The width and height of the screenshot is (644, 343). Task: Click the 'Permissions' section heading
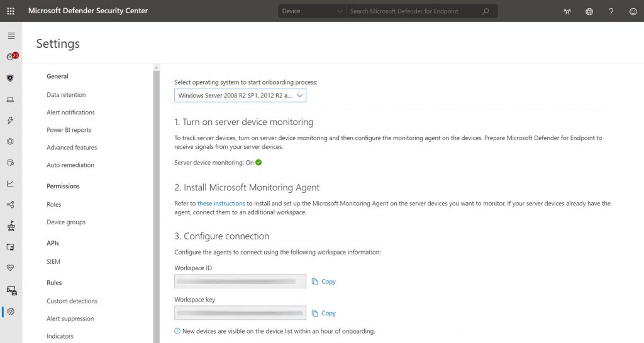pyautogui.click(x=64, y=187)
